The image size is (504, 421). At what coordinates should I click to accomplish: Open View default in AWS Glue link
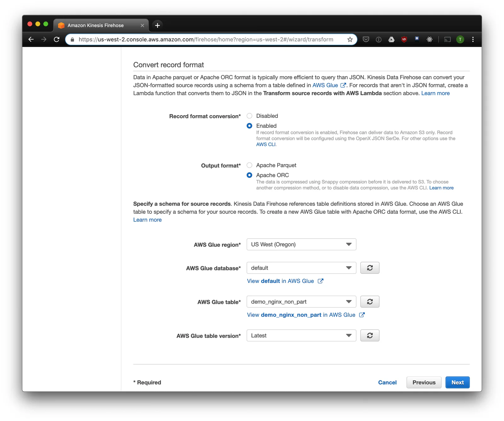[285, 281]
